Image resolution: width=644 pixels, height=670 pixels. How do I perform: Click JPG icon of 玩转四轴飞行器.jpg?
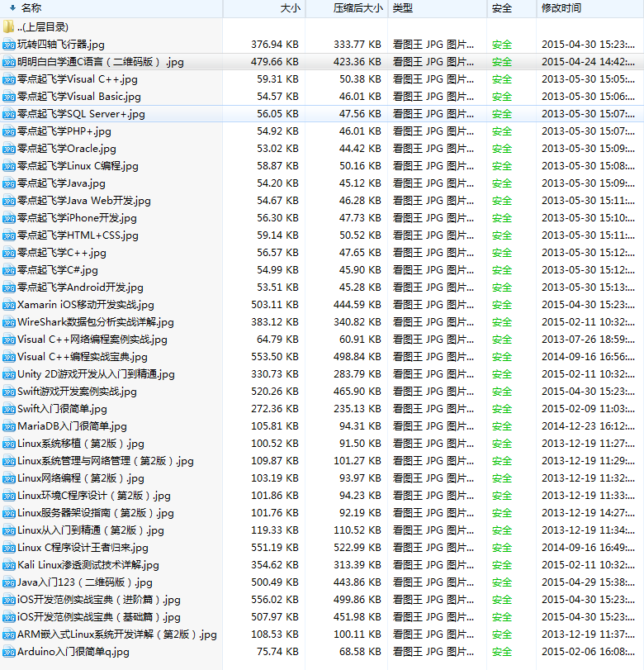9,45
